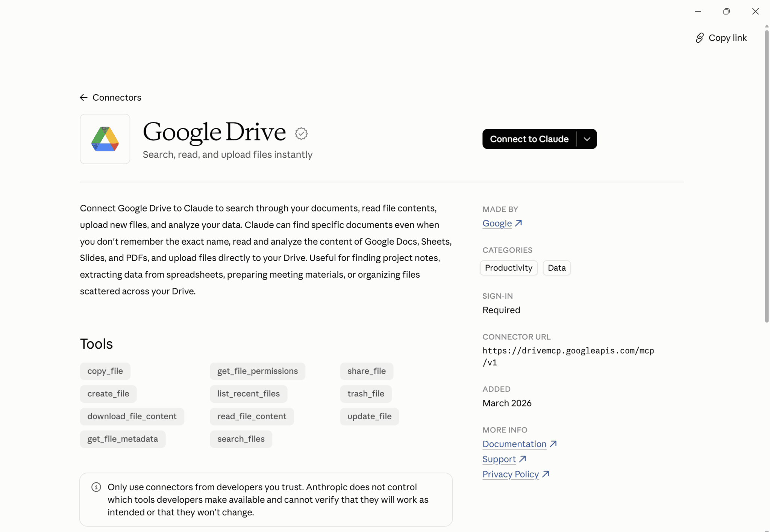
Task: Close the connector window
Action: click(x=755, y=11)
